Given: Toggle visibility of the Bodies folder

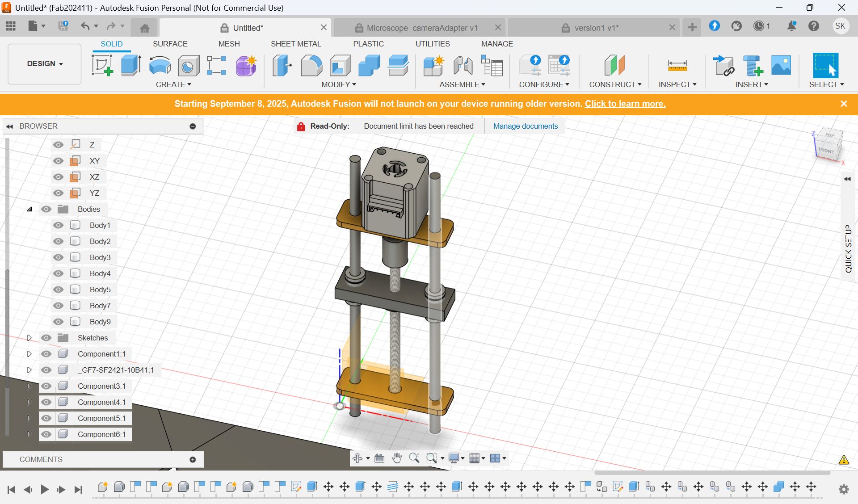Looking at the screenshot, I should pos(46,209).
